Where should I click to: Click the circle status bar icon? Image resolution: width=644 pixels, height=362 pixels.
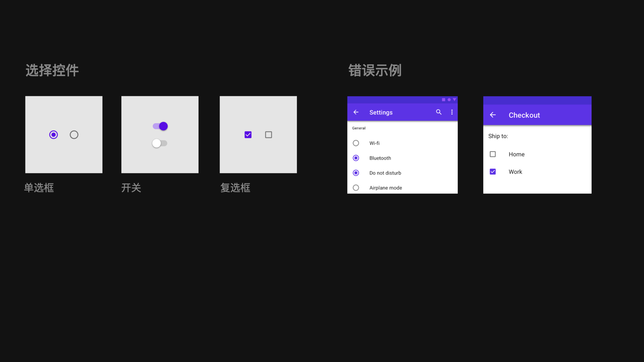pyautogui.click(x=449, y=100)
